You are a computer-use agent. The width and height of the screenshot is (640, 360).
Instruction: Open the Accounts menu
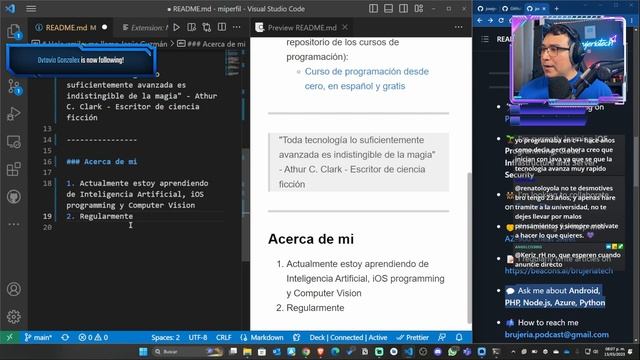point(14,289)
